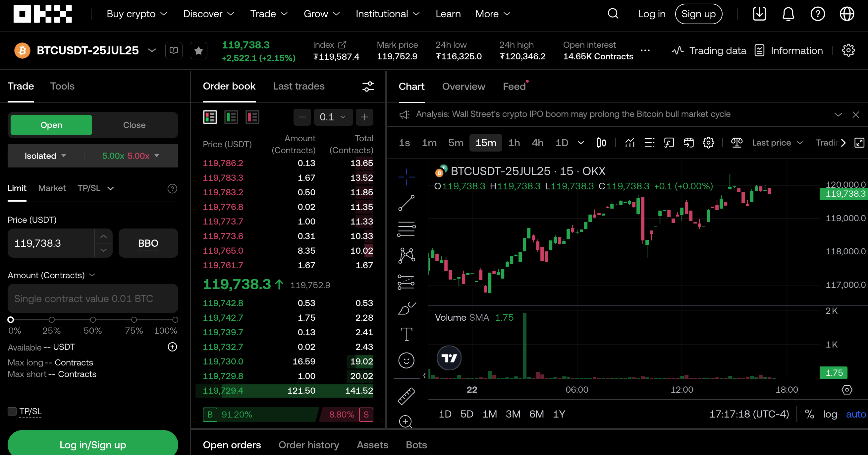Select the trend line drawing tool
Viewport: 868px width, 455px height.
(407, 203)
